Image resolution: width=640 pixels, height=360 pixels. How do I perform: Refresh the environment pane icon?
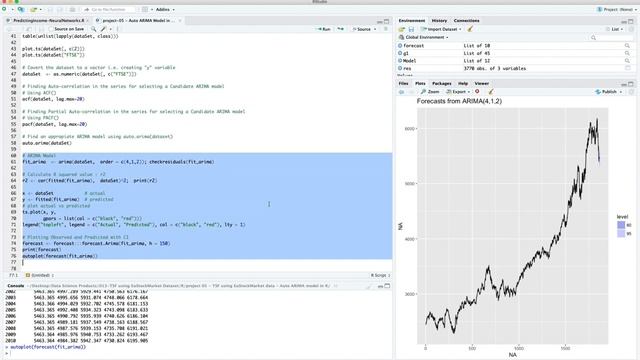(x=631, y=29)
